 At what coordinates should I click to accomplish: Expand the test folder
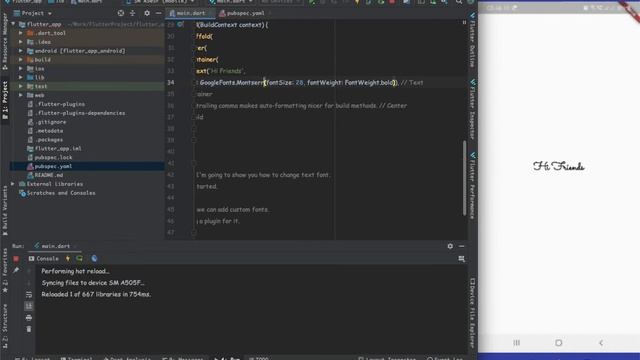coord(21,87)
